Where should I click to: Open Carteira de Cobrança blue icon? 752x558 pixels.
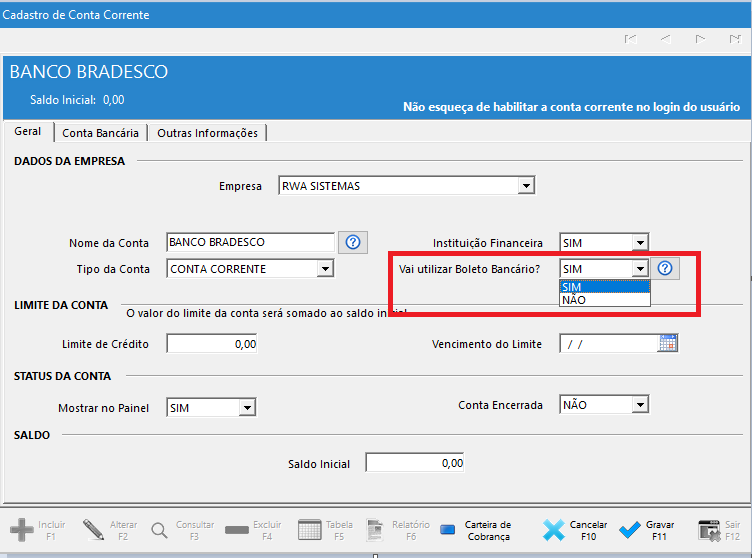447,530
